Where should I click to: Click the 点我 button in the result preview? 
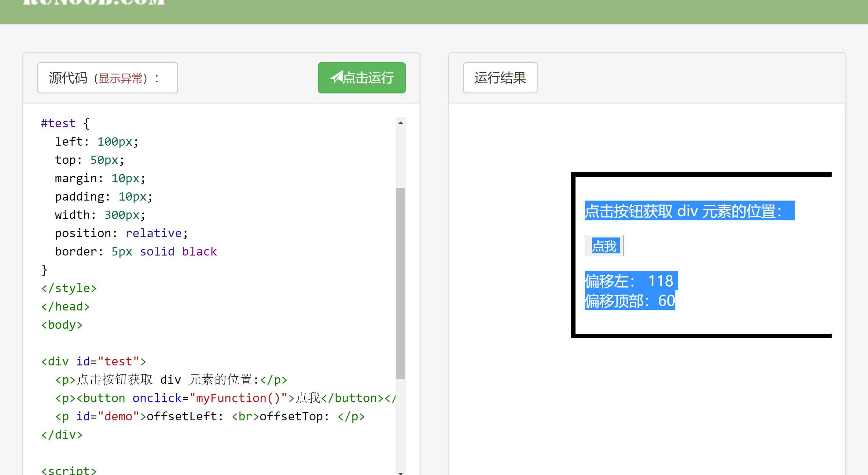604,245
